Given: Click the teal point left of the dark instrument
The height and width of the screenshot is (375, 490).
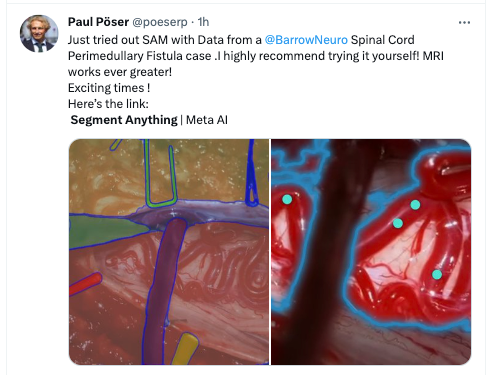Looking at the screenshot, I should pos(287,199).
